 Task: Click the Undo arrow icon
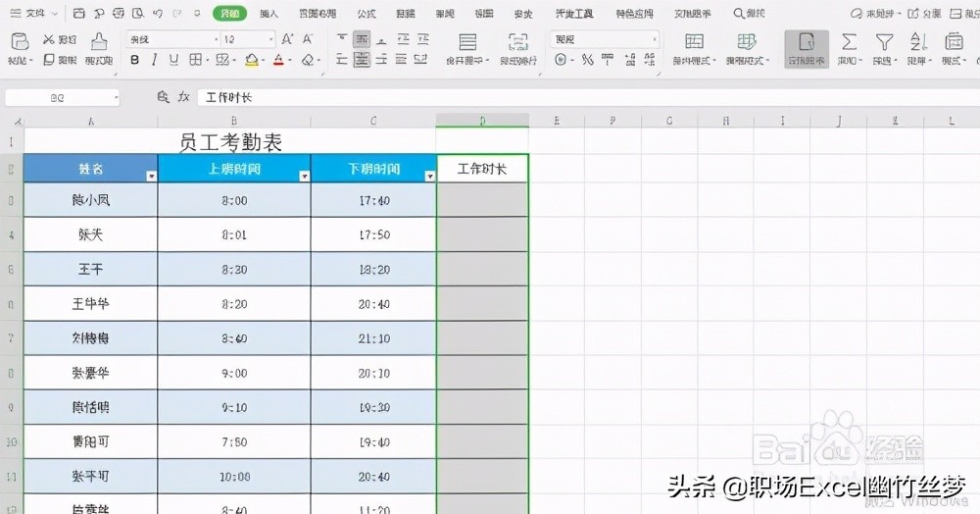pyautogui.click(x=158, y=13)
